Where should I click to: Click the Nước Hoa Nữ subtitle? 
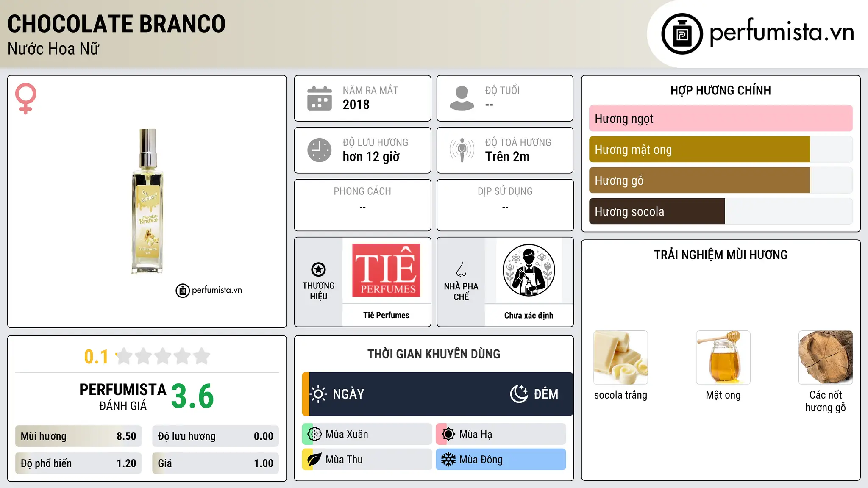(x=53, y=49)
